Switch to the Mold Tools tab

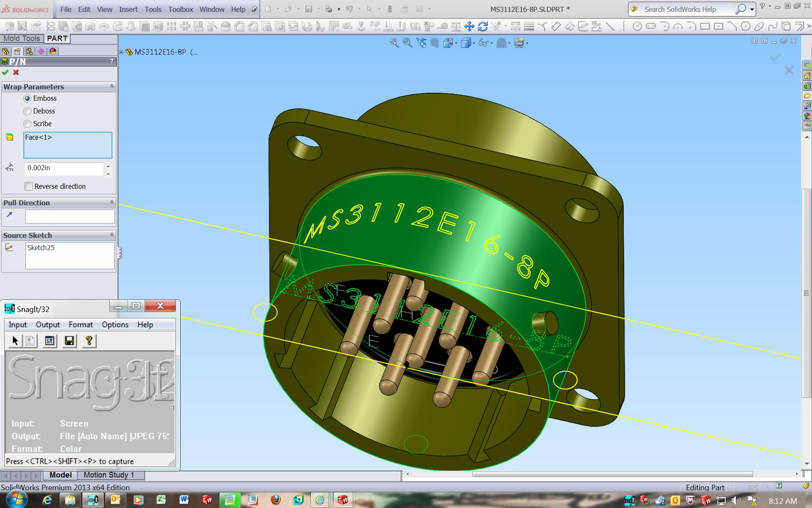(22, 39)
